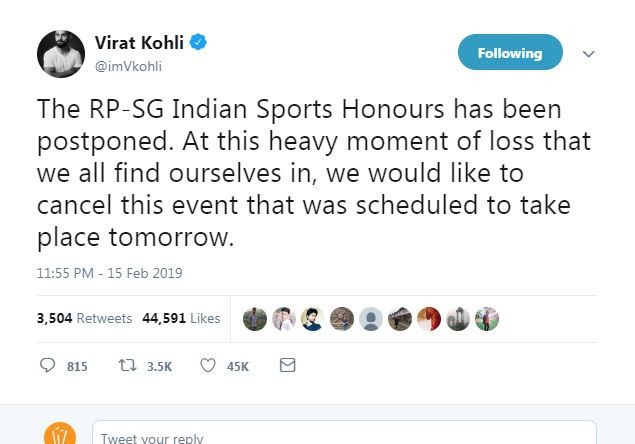Open the @imVkohli handle link

128,66
